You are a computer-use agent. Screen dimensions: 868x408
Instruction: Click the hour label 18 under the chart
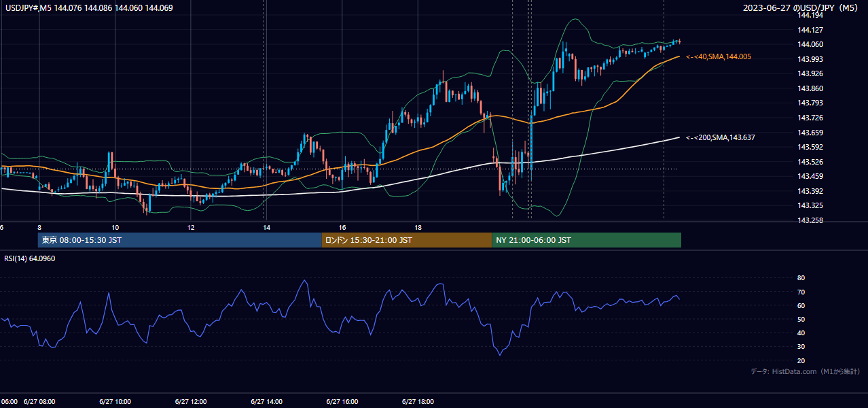(418, 228)
